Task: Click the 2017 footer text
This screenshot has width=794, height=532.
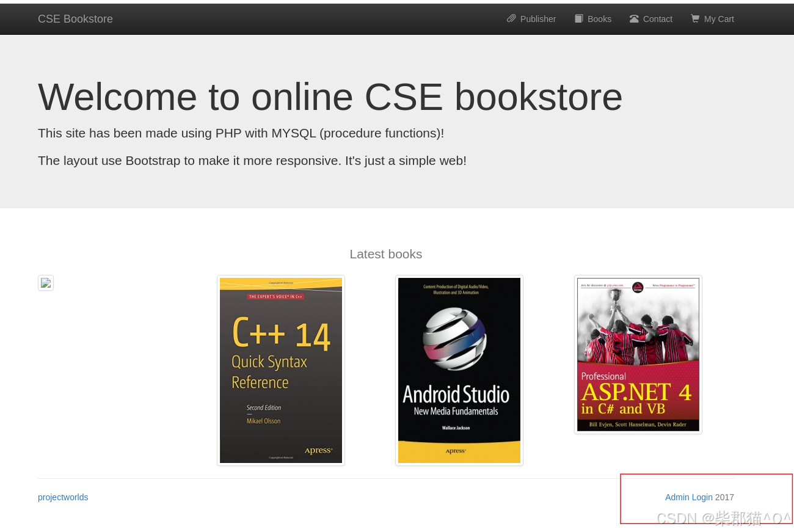Action: pyautogui.click(x=724, y=497)
